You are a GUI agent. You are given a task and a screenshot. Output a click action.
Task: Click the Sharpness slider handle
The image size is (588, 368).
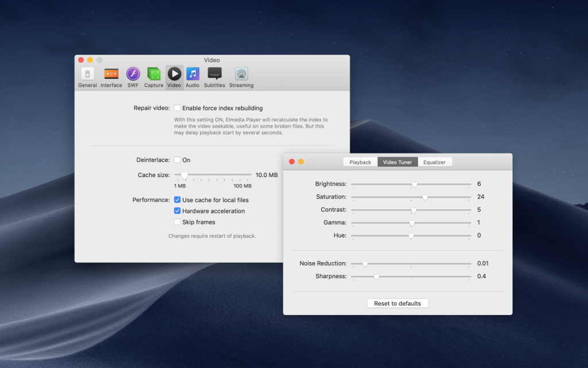(377, 277)
